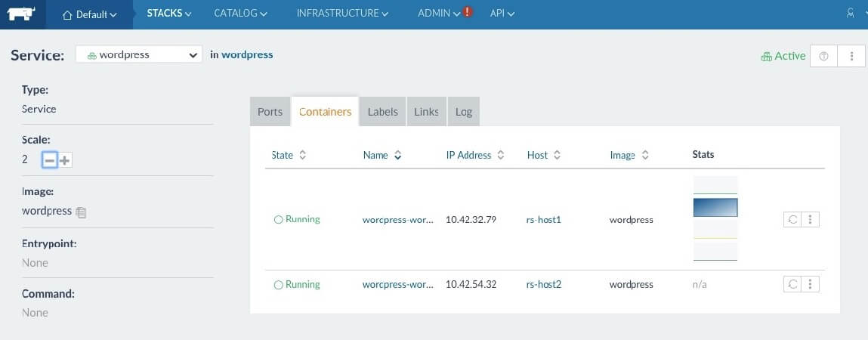This screenshot has width=868, height=340.
Task: Click the n/a stats value for rs-host2
Action: coord(700,284)
